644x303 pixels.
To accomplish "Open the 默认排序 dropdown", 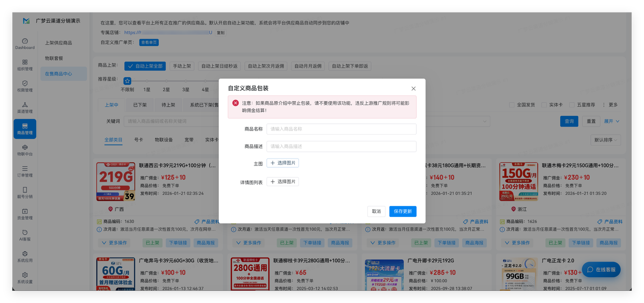I will point(605,140).
